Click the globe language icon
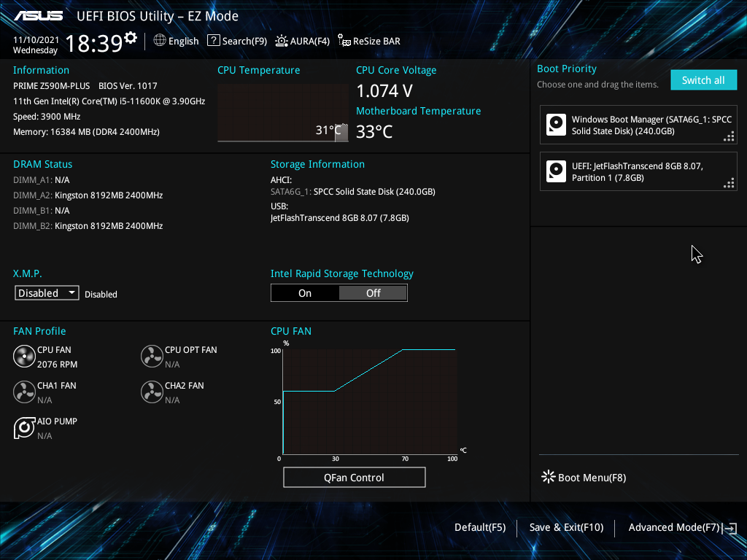The width and height of the screenshot is (747, 560). (160, 41)
